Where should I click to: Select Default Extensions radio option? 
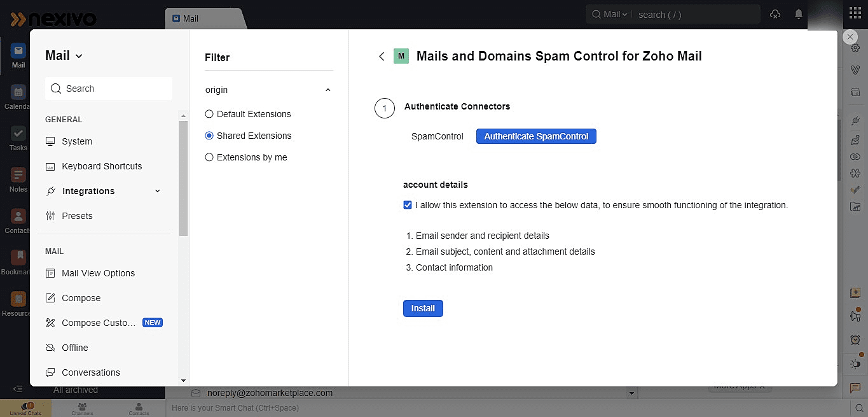click(x=209, y=114)
